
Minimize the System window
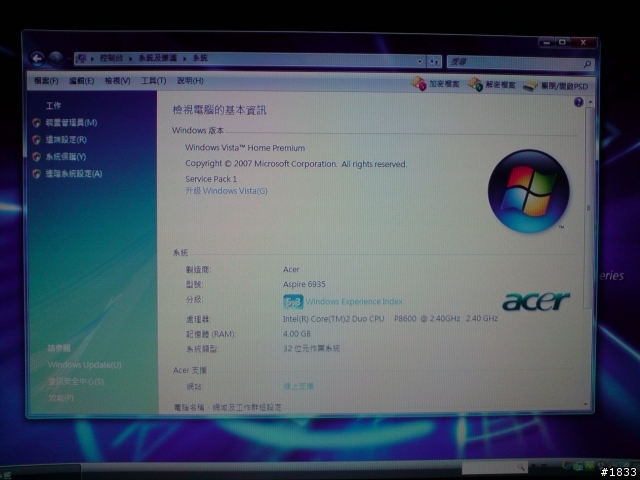coord(547,42)
